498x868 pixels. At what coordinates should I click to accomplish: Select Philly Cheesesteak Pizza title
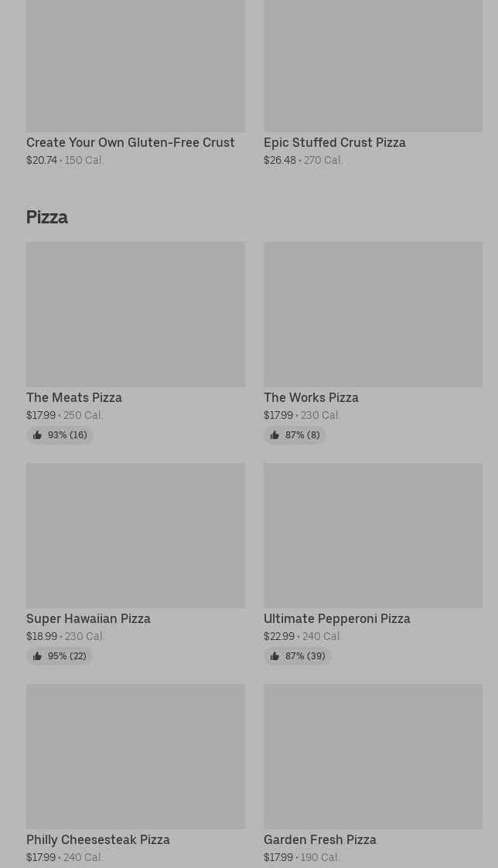pos(98,839)
